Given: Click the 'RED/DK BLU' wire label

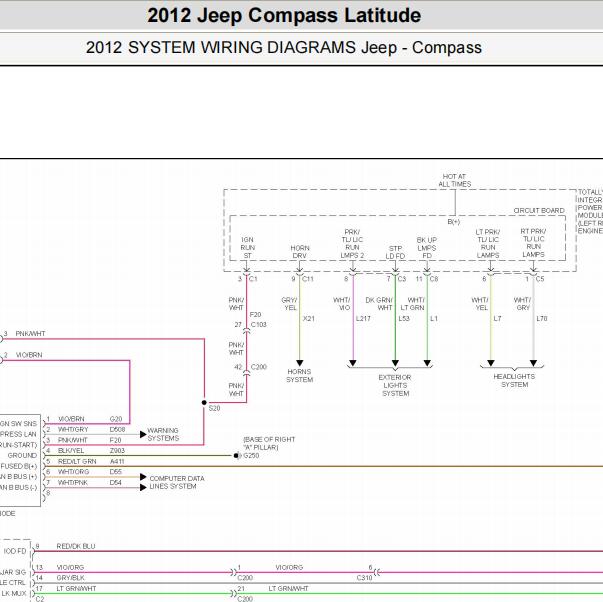Looking at the screenshot, I should (x=76, y=546).
